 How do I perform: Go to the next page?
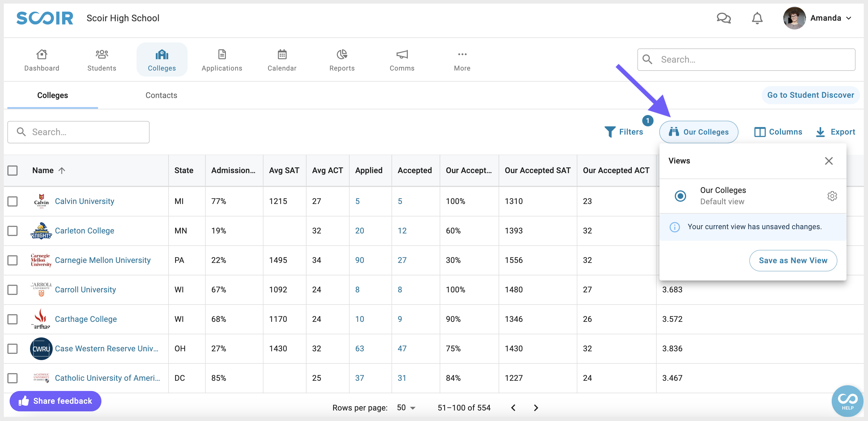tap(536, 407)
